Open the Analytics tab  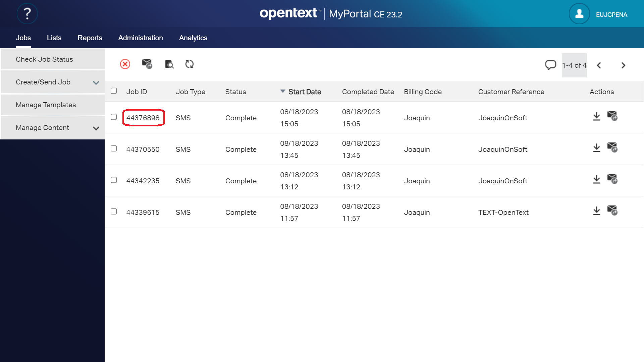click(193, 38)
